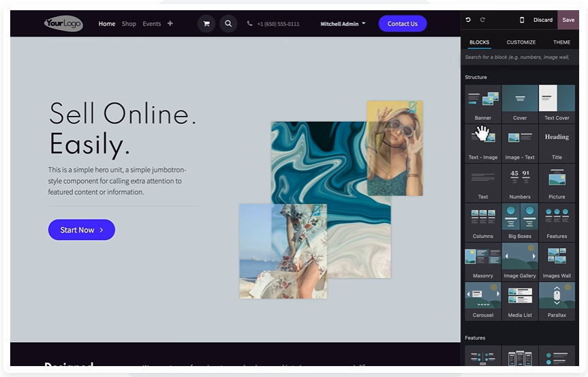Select the Banner block

482,103
